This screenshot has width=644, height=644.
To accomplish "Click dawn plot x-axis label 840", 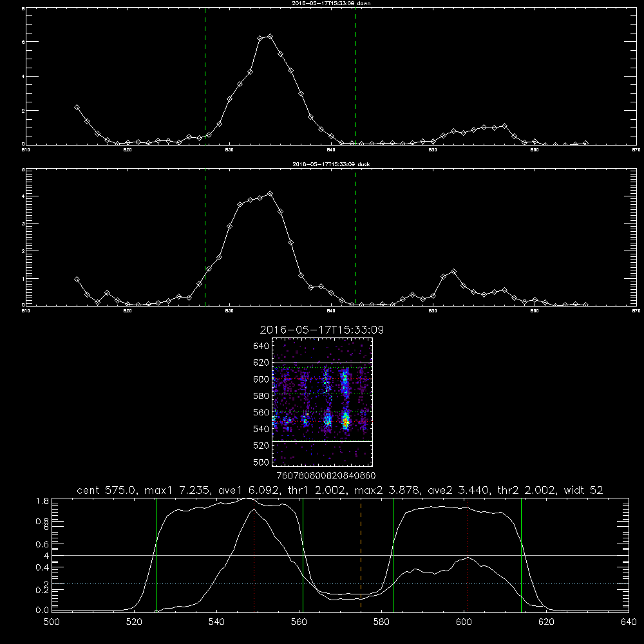I will point(331,150).
